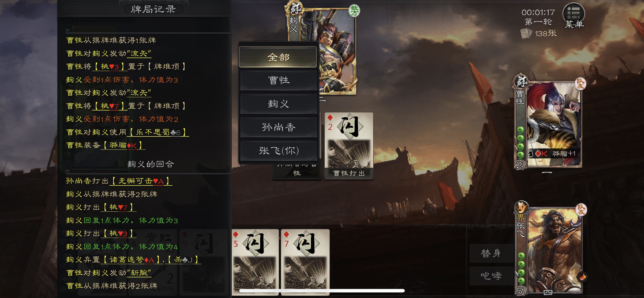644x298 pixels.
Task: Select 张飞(你) in filter list
Action: [x=278, y=151]
